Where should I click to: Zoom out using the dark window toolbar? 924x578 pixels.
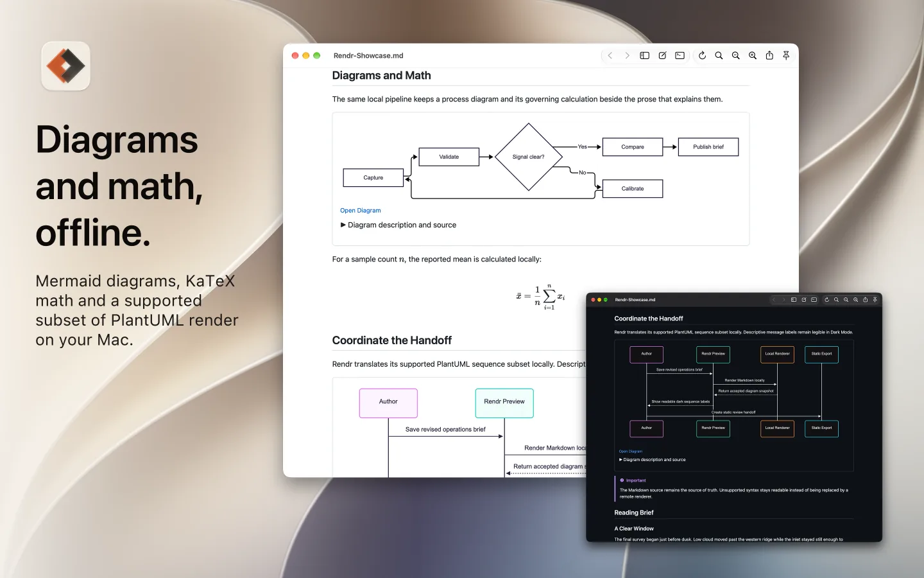846,299
